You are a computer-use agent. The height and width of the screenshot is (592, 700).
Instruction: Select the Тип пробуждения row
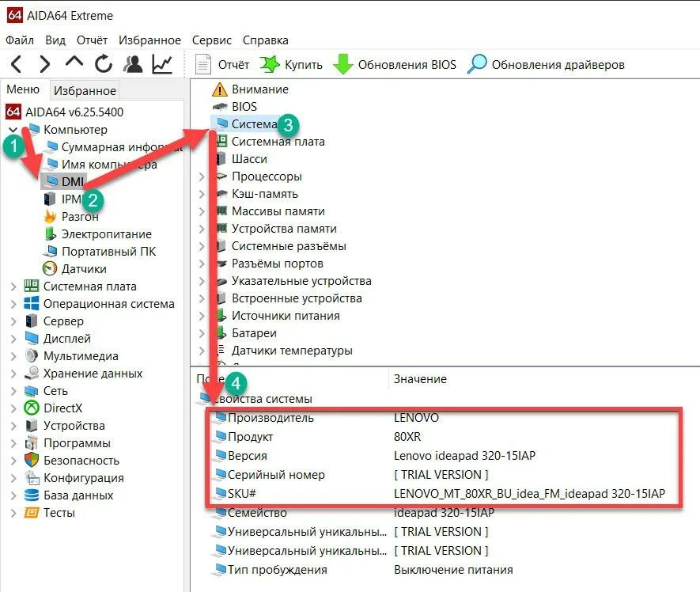pos(445,570)
